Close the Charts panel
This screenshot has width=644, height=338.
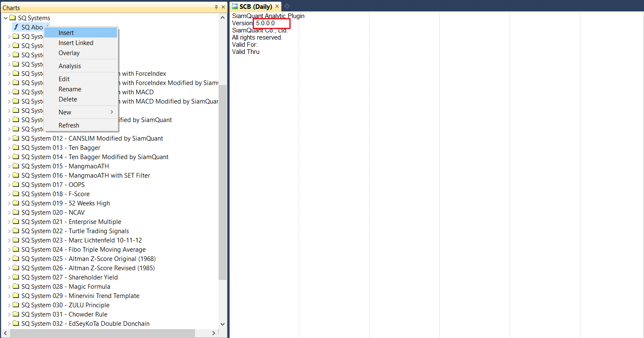(223, 7)
